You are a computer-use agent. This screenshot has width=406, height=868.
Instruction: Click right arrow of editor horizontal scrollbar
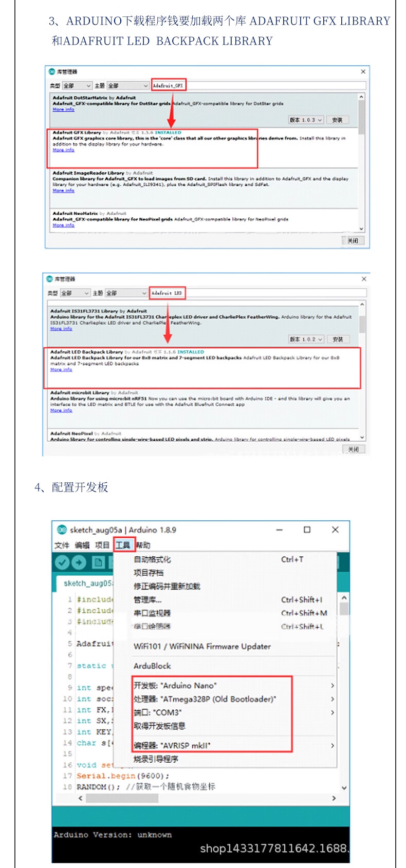pos(334,798)
